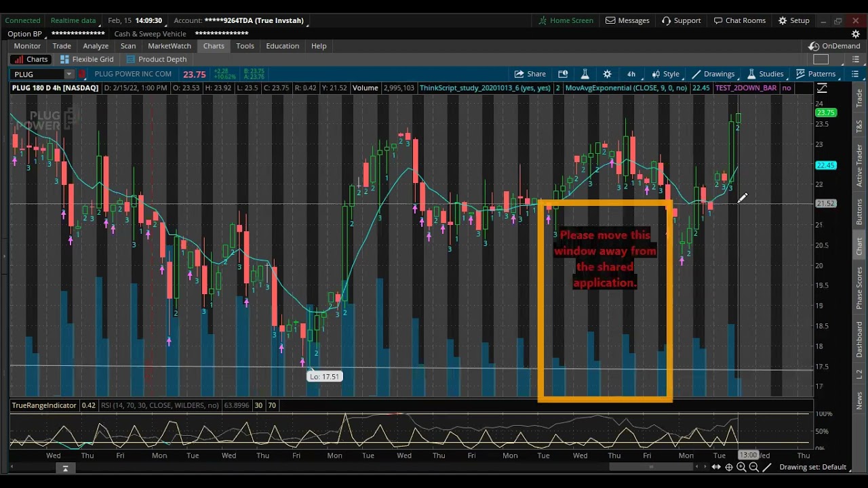Open the Dashboard side panel
This screenshot has height=488, width=868.
pos(859,338)
